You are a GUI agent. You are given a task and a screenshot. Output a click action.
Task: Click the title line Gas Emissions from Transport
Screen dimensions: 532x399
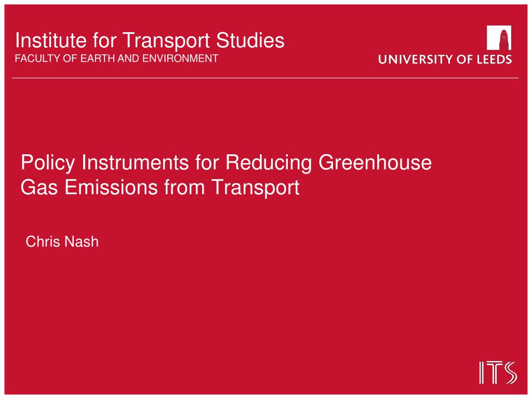click(160, 187)
